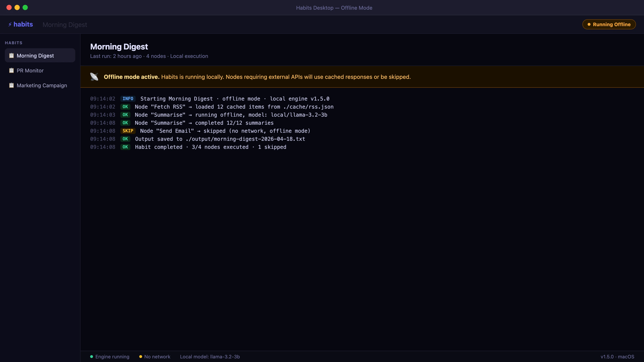Click the satellite dish icon in offline banner
The width and height of the screenshot is (644, 362).
click(94, 77)
